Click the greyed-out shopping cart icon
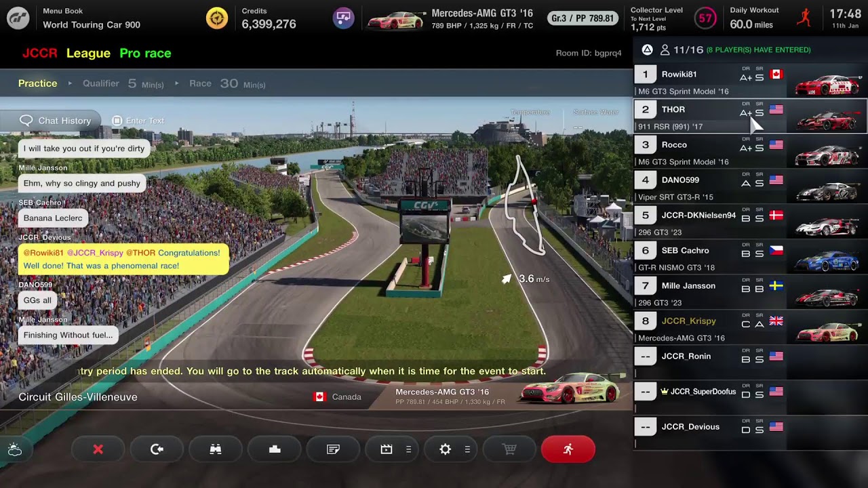Screen dimensions: 868x488 (x=509, y=449)
